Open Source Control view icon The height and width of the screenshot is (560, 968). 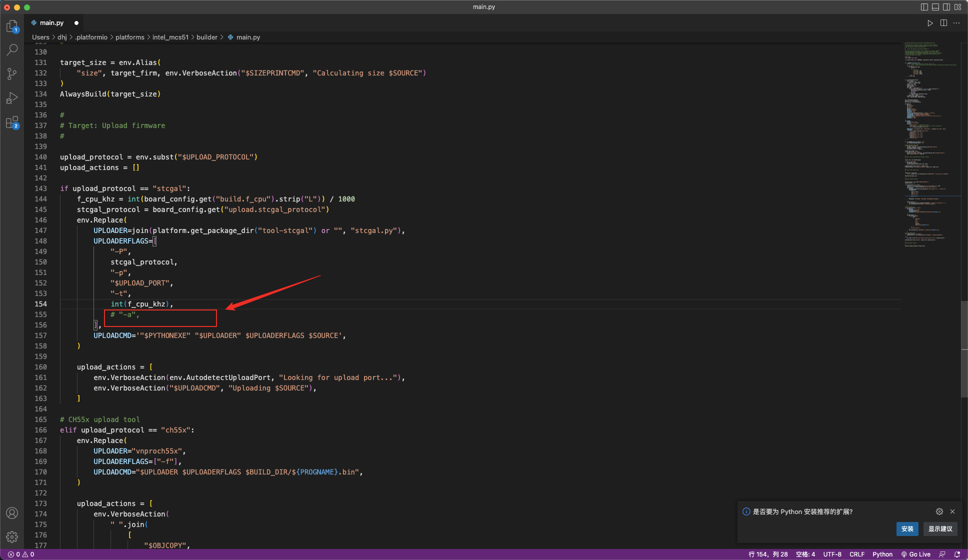[x=12, y=74]
